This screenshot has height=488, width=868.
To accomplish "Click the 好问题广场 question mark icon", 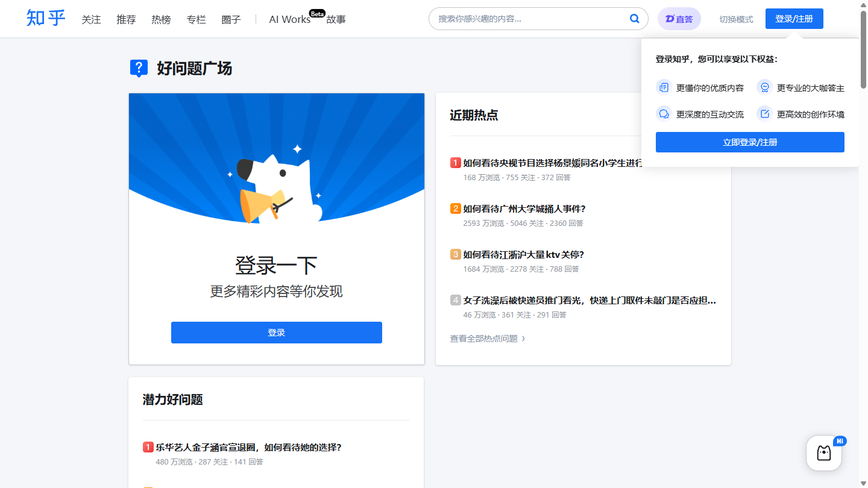I will 139,68.
